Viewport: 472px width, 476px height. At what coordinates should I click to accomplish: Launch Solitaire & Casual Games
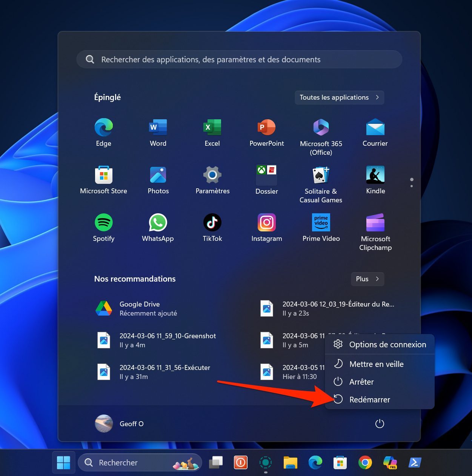click(x=321, y=184)
